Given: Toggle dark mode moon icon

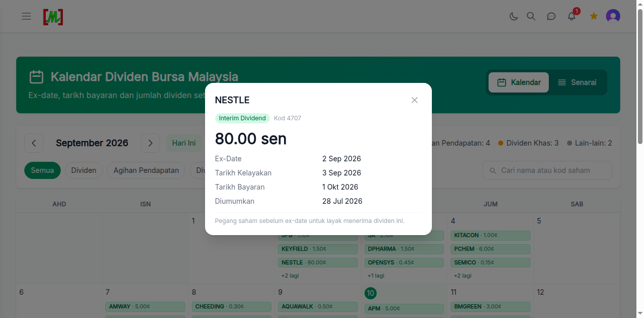Looking at the screenshot, I should tap(513, 16).
